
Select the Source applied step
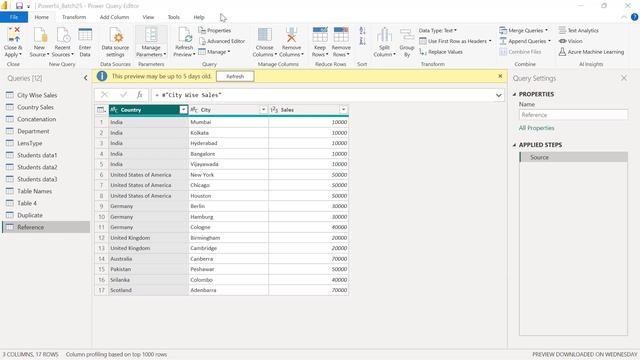pos(573,157)
